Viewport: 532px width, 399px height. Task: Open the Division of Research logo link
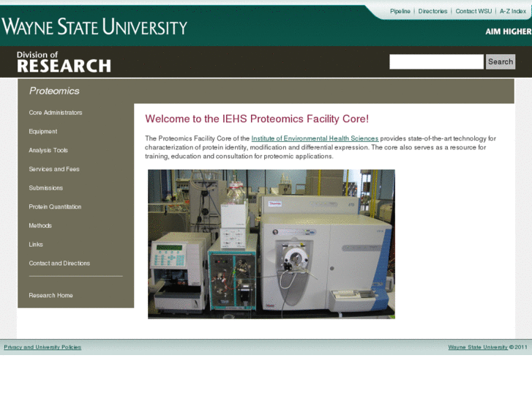[64, 61]
